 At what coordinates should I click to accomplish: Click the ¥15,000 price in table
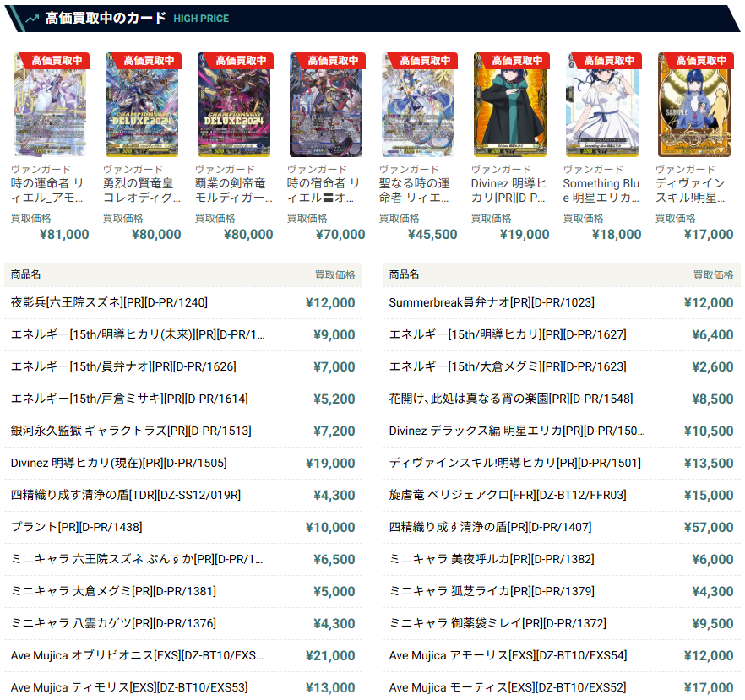point(709,495)
